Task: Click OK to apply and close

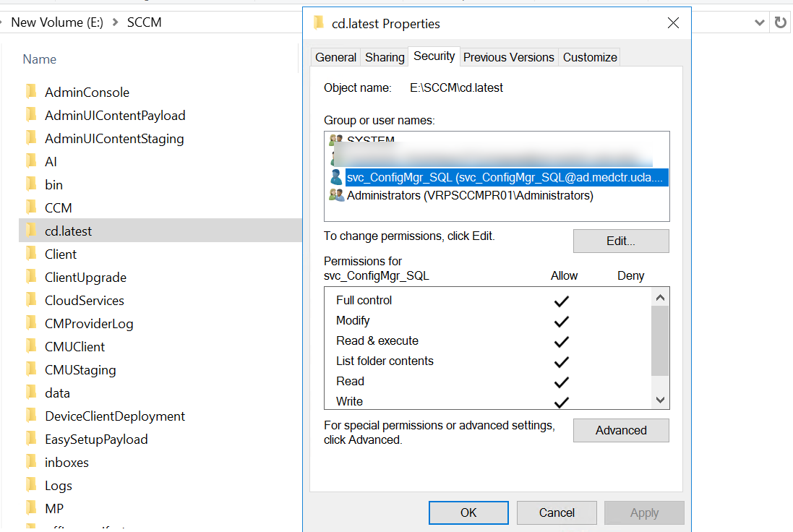Action: (468, 512)
